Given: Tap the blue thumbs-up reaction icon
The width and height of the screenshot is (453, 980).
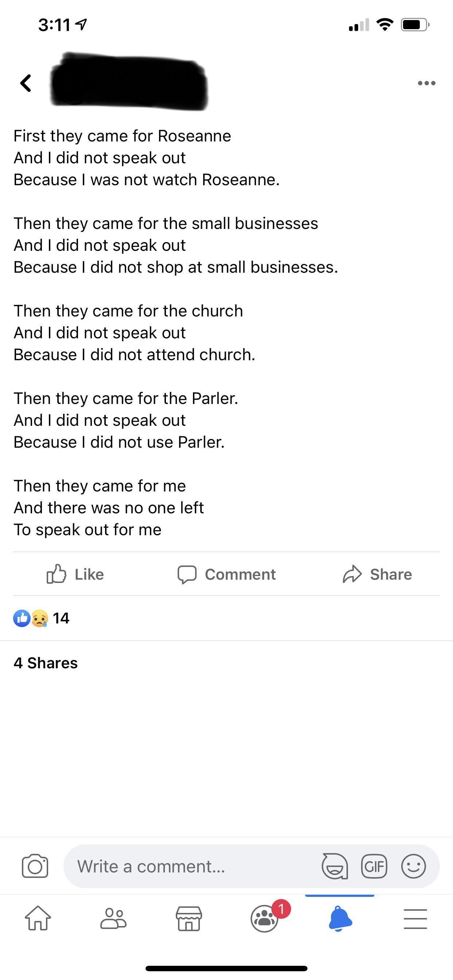Looking at the screenshot, I should coord(22,618).
